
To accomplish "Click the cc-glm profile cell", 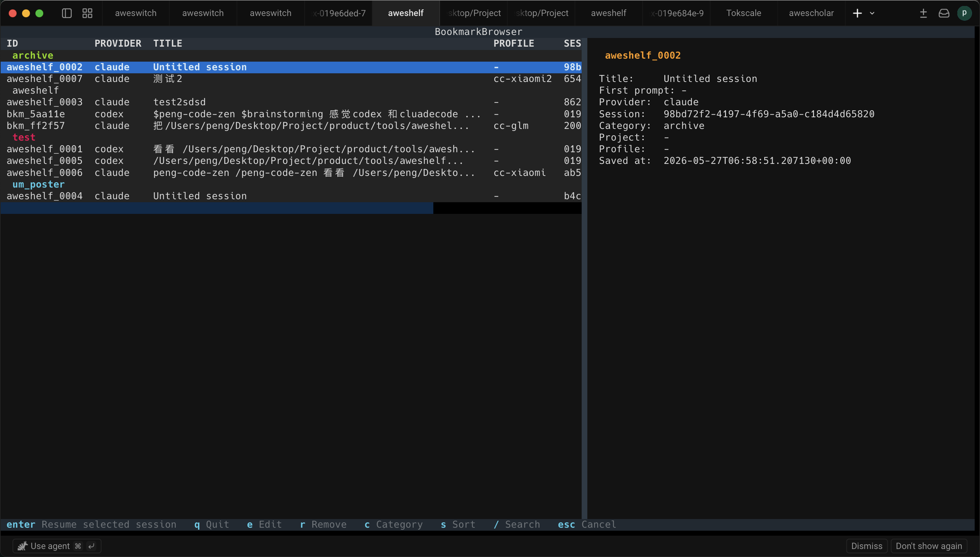I will tap(511, 126).
